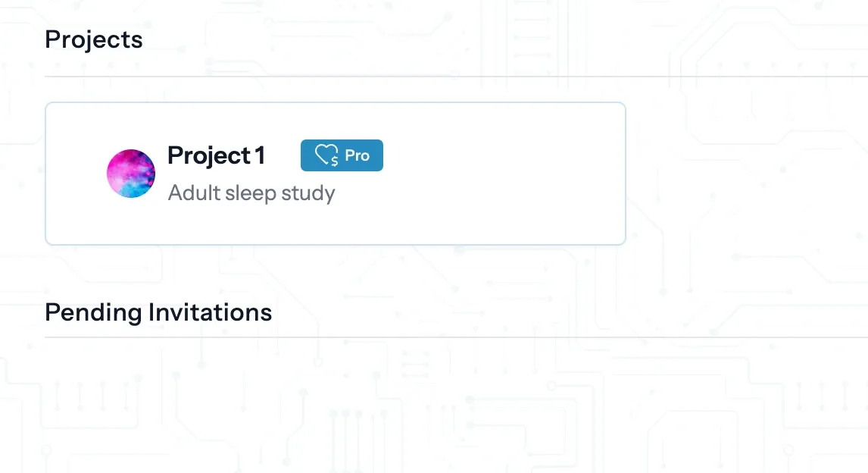Click the 'Pro' text label inside the badge
This screenshot has width=868, height=473.
pos(357,155)
